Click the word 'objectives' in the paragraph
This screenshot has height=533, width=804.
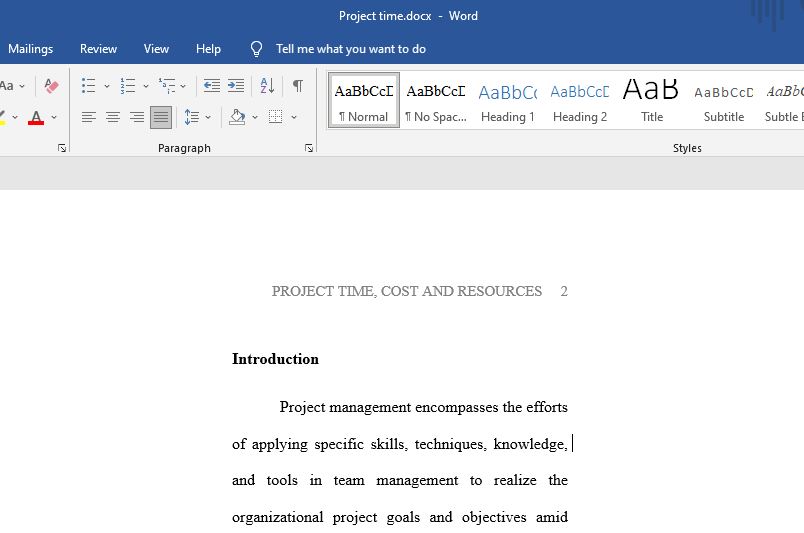click(x=494, y=517)
